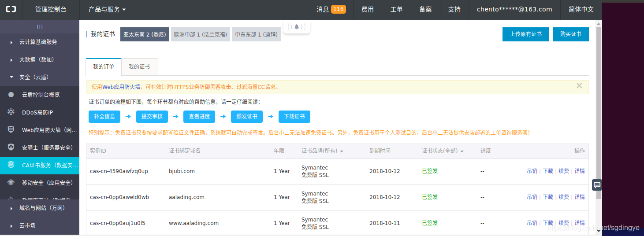Open 费用 menu in top bar
This screenshot has width=644, height=236.
pos(368,9)
